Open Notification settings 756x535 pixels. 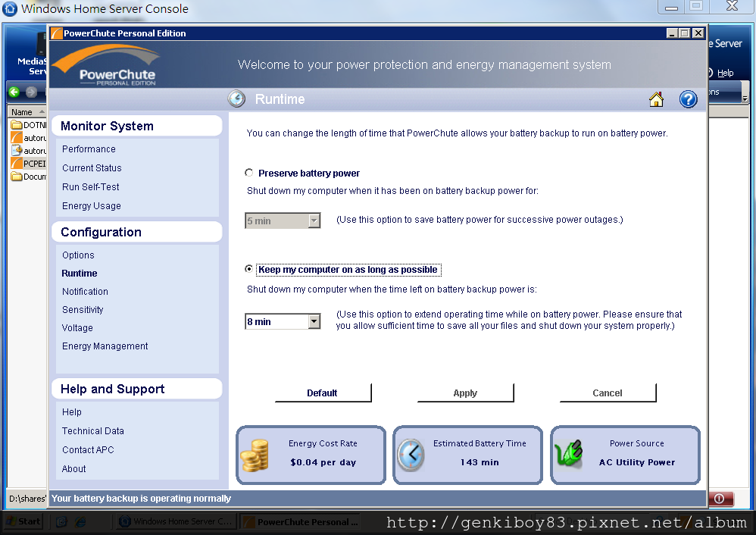85,292
